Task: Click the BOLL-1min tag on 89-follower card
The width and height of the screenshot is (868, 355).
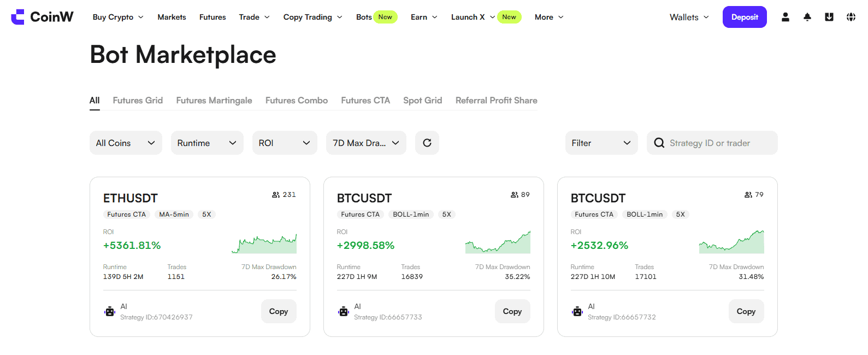Action: tap(411, 214)
